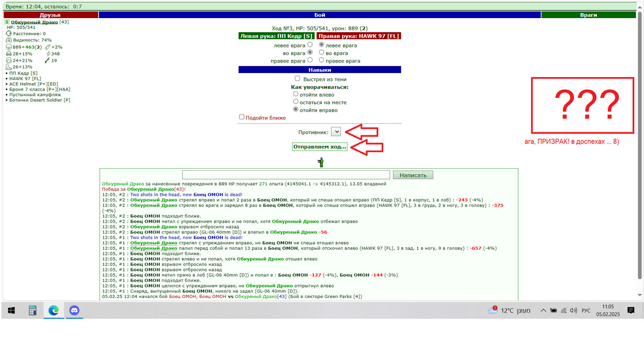Screen dimensions: 644x362
Task: Open the Calculator from the taskbar
Action: pyautogui.click(x=33, y=311)
